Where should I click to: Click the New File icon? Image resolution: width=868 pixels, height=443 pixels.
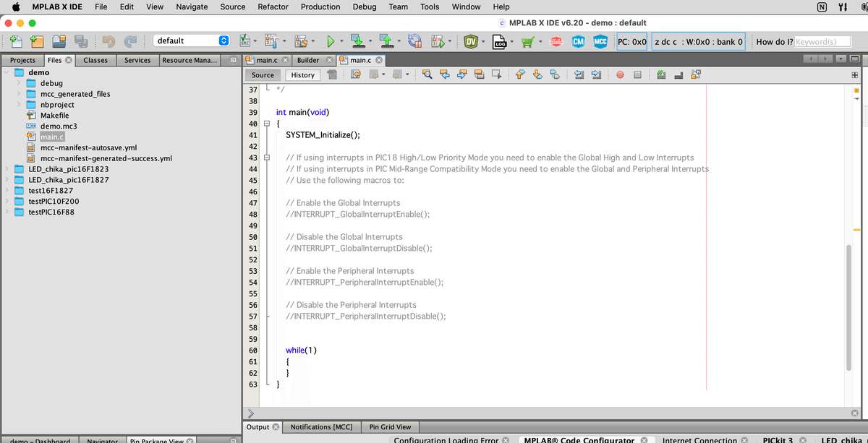point(16,41)
